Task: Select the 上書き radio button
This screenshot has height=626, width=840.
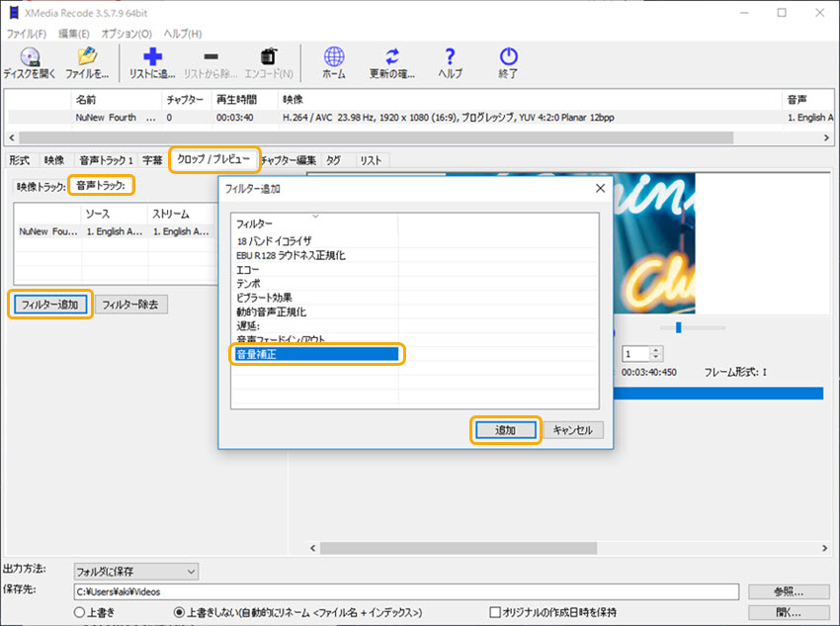Action: (x=80, y=613)
